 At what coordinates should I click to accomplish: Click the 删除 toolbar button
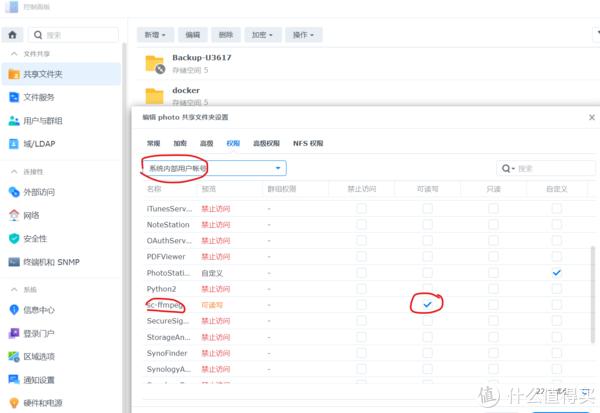(x=226, y=35)
